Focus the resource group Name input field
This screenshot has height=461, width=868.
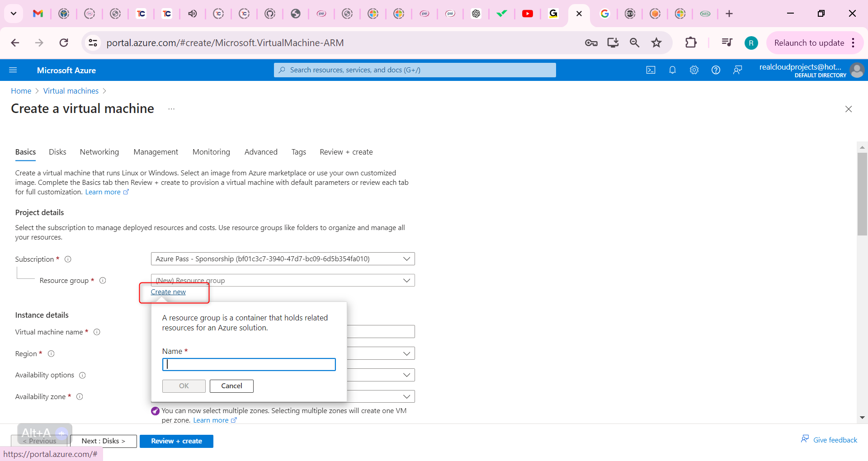(249, 365)
